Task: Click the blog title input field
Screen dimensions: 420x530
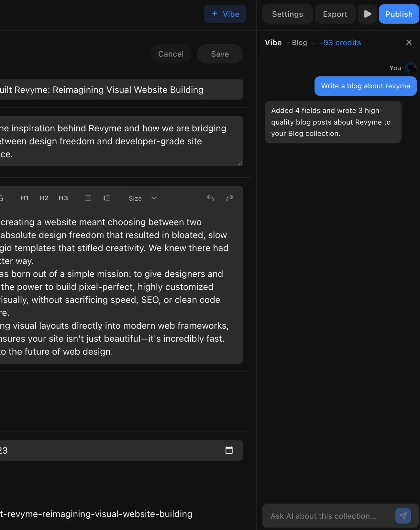Action: click(x=121, y=89)
